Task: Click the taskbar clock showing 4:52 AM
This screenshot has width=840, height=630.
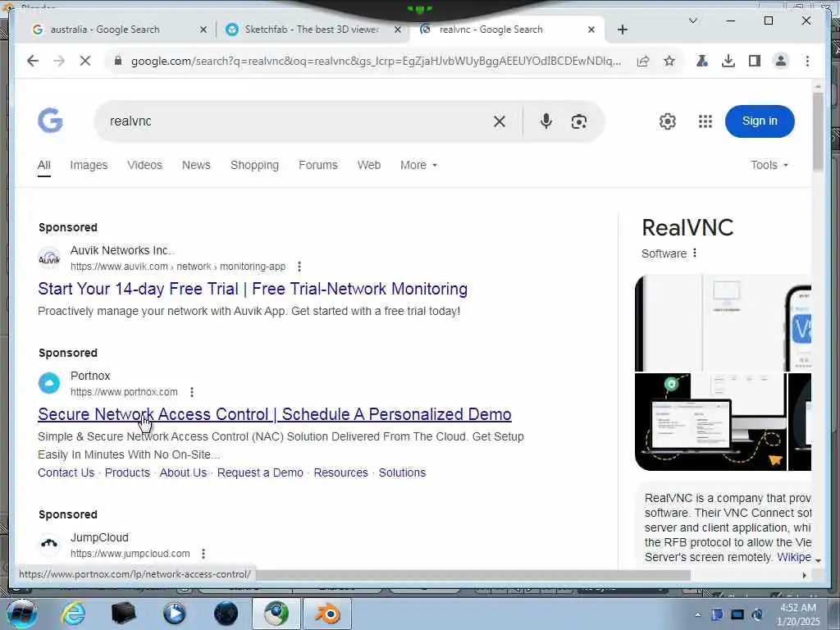Action: click(798, 614)
